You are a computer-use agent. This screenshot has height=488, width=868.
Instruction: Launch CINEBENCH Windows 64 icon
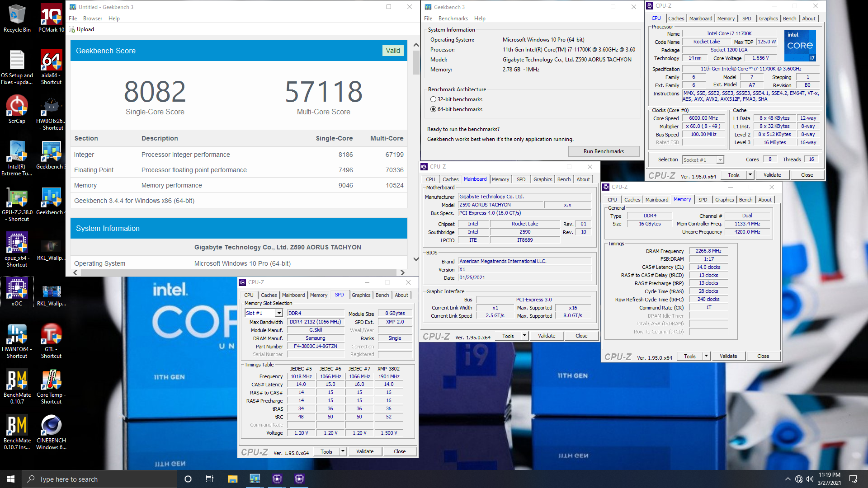coord(51,432)
